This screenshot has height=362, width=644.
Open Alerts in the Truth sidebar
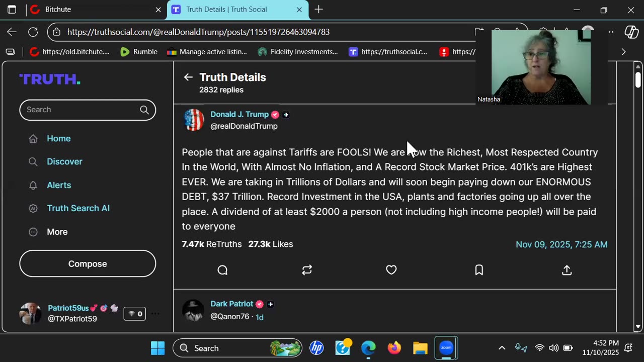pyautogui.click(x=59, y=186)
